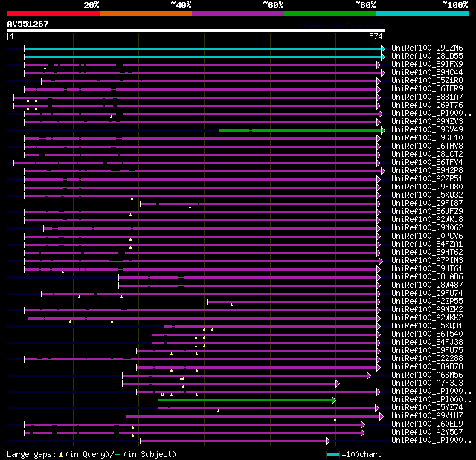
Task: Click the UniRef100_Q9LZM6 hit label
Action: [x=427, y=48]
